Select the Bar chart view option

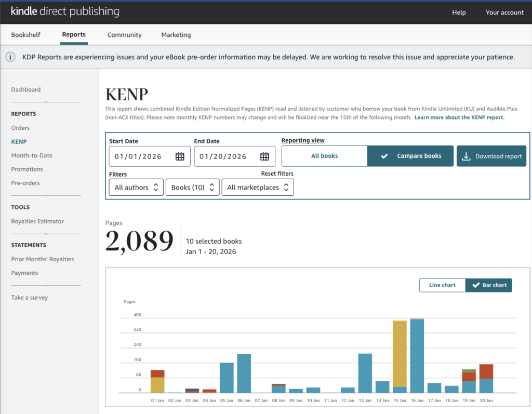(488, 285)
